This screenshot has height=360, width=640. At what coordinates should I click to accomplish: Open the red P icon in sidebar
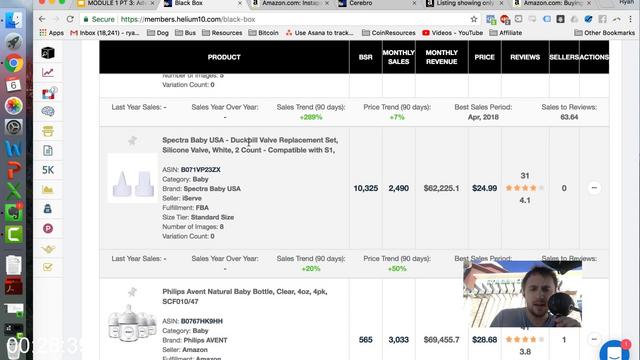pos(48,229)
